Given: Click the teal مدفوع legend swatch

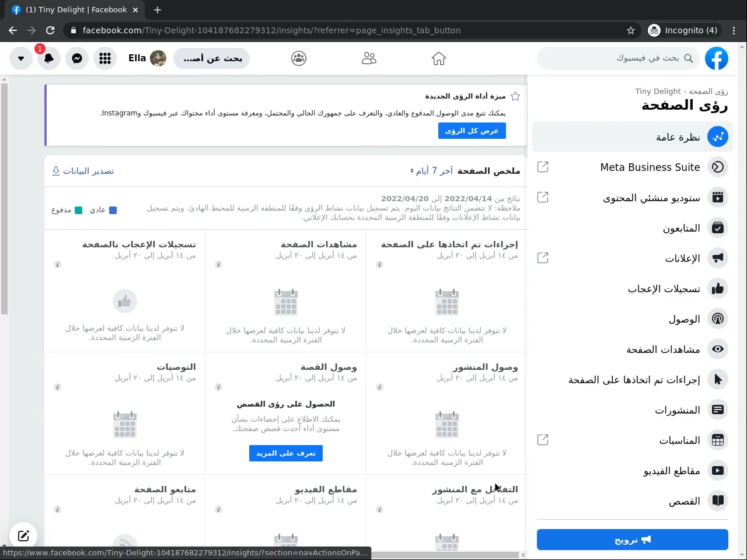Looking at the screenshot, I should 78,210.
